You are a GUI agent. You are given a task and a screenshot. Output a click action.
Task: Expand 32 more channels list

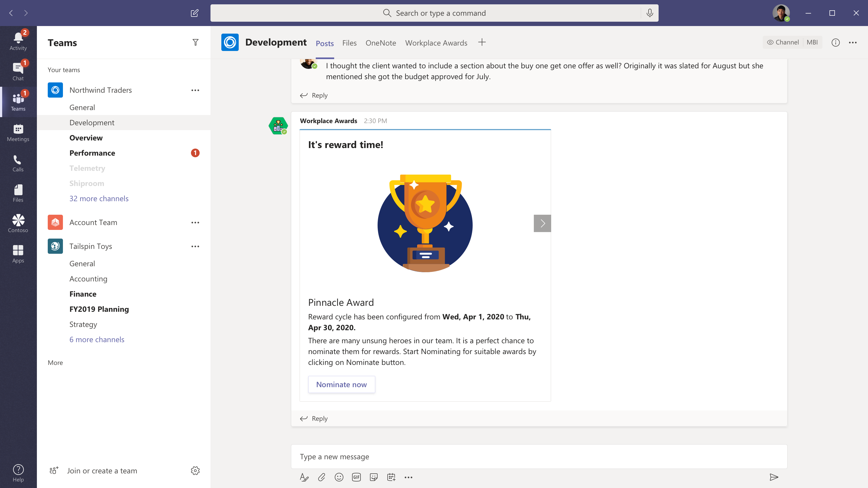coord(99,198)
